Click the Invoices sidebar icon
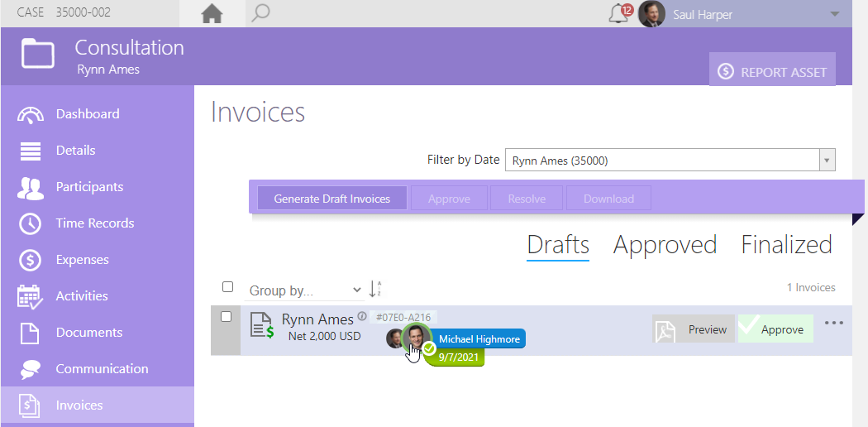 click(29, 406)
